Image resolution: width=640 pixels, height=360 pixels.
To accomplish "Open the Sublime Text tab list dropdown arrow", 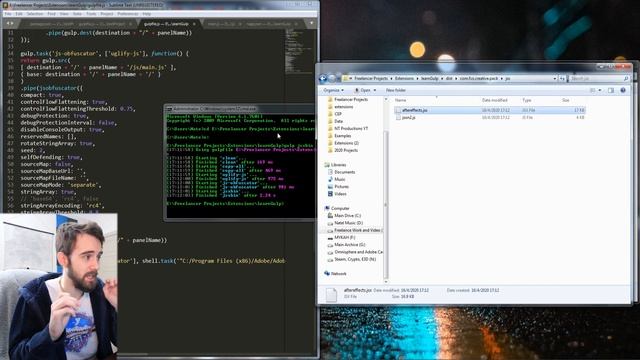I will click(311, 24).
